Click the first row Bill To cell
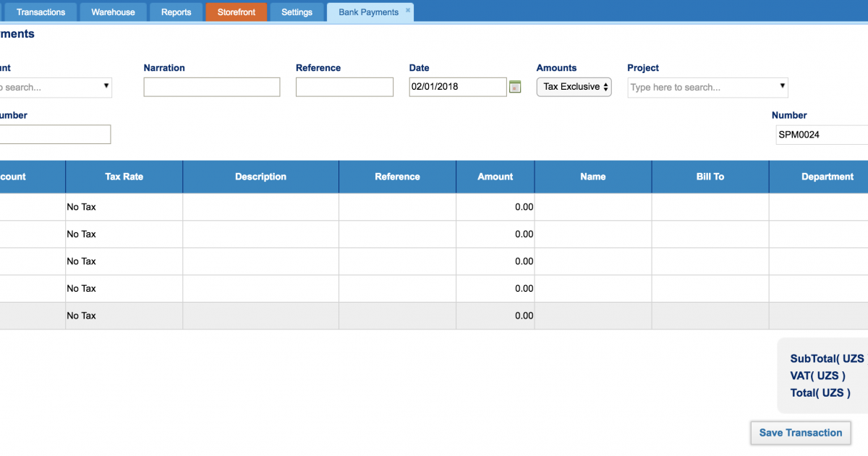The image size is (868, 456). (x=710, y=207)
